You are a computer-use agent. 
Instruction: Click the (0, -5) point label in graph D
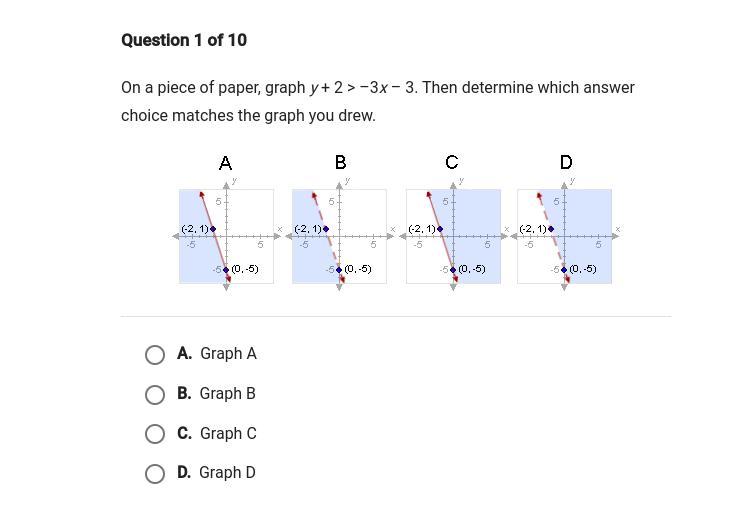(x=582, y=269)
